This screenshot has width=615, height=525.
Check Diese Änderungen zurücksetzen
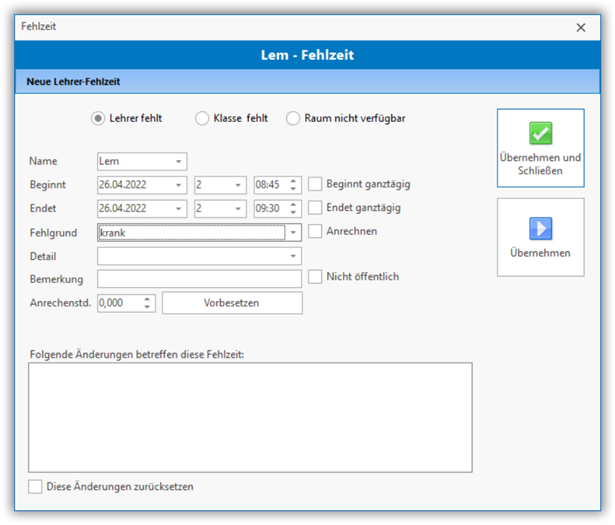[x=35, y=487]
